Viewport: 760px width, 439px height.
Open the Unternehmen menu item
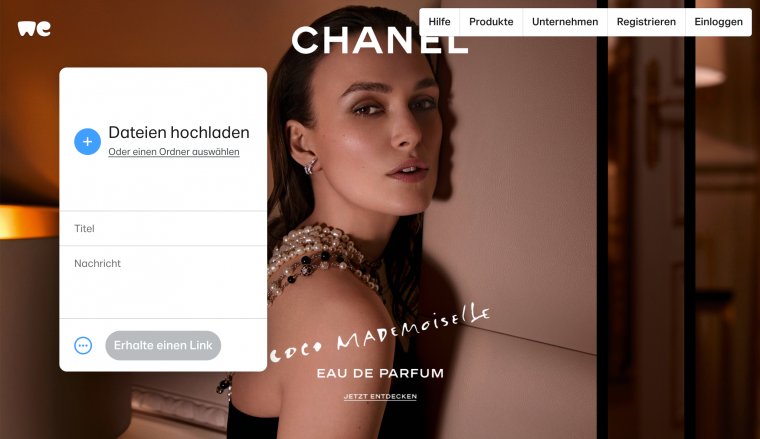pos(565,22)
